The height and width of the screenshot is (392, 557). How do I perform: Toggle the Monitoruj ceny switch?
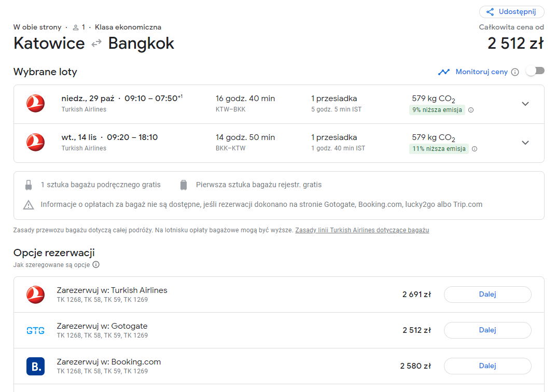(x=536, y=71)
